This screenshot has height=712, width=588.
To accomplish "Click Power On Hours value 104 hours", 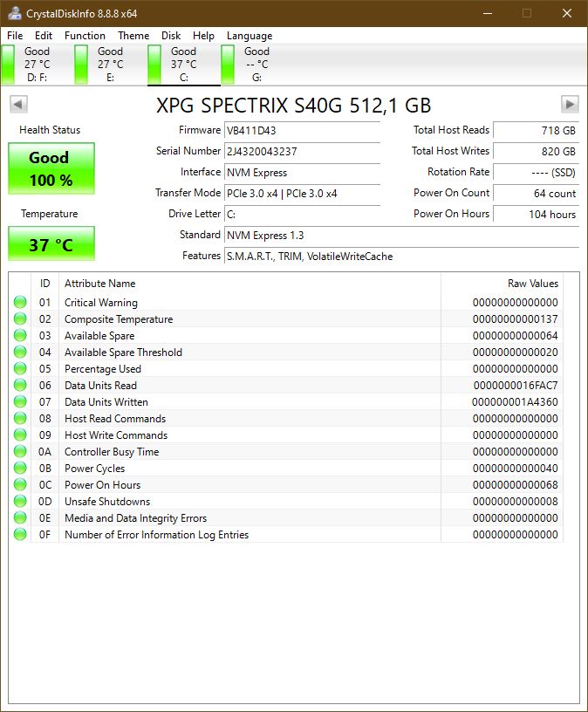I will click(536, 214).
